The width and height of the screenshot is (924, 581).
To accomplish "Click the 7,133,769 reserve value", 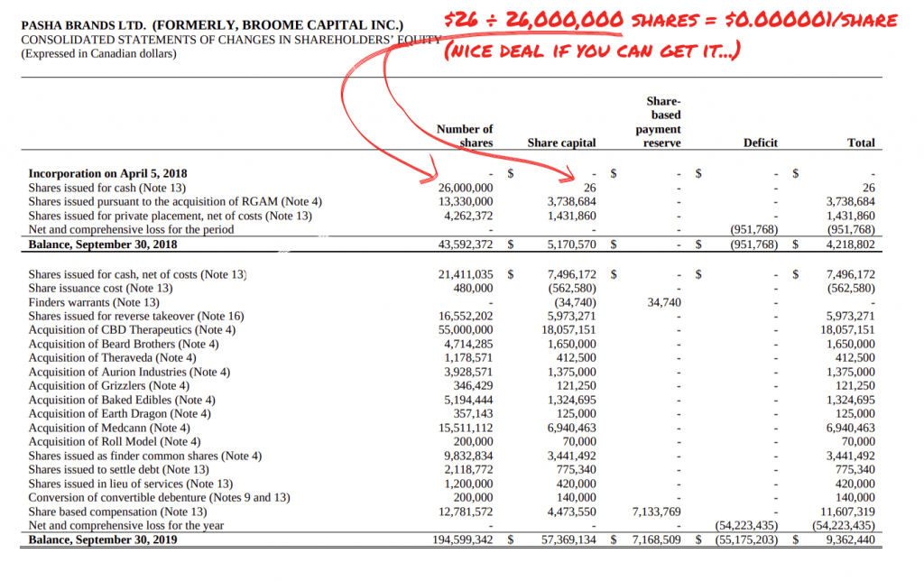I will click(657, 512).
